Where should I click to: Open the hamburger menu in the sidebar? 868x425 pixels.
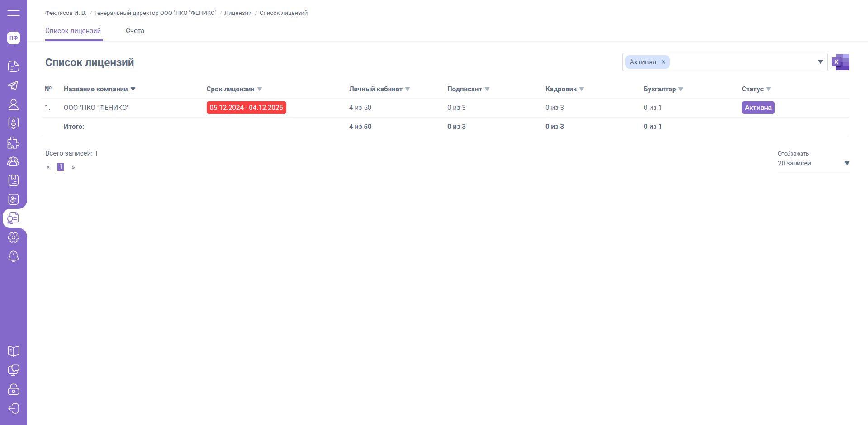[x=14, y=13]
